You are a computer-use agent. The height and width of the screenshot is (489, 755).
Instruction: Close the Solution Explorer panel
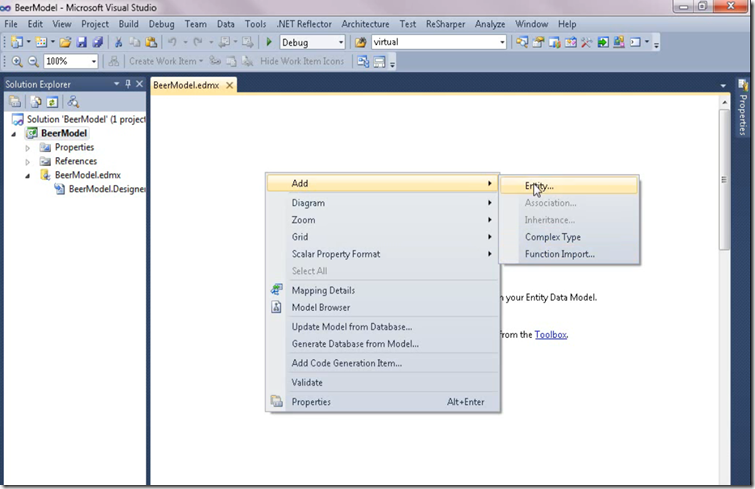(140, 84)
